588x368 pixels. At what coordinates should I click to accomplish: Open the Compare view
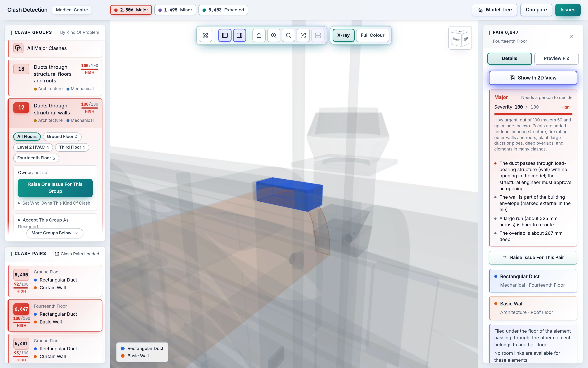[x=536, y=10]
